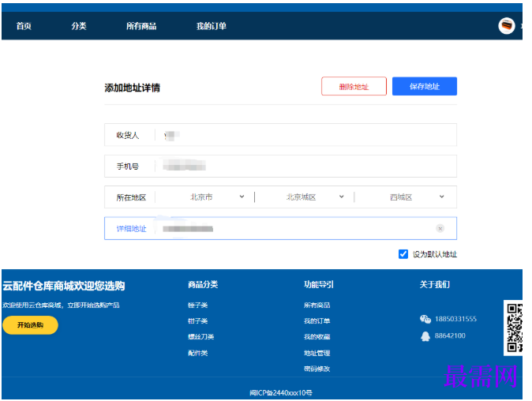
Task: Click the WeChat icon in the footer
Action: tap(425, 319)
